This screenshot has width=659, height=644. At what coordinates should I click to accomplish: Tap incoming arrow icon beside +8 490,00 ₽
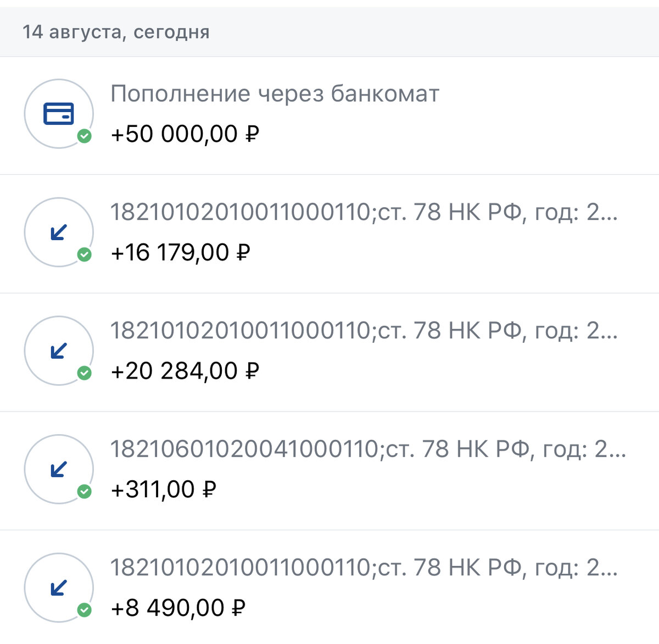[58, 587]
